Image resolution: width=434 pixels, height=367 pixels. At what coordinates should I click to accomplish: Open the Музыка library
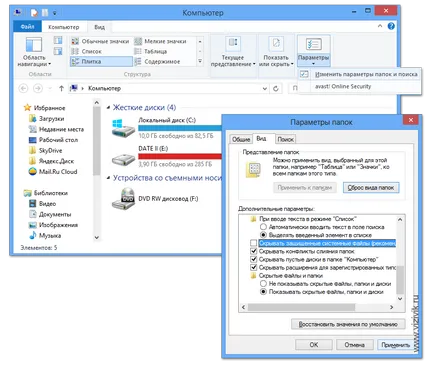pyautogui.click(x=45, y=236)
